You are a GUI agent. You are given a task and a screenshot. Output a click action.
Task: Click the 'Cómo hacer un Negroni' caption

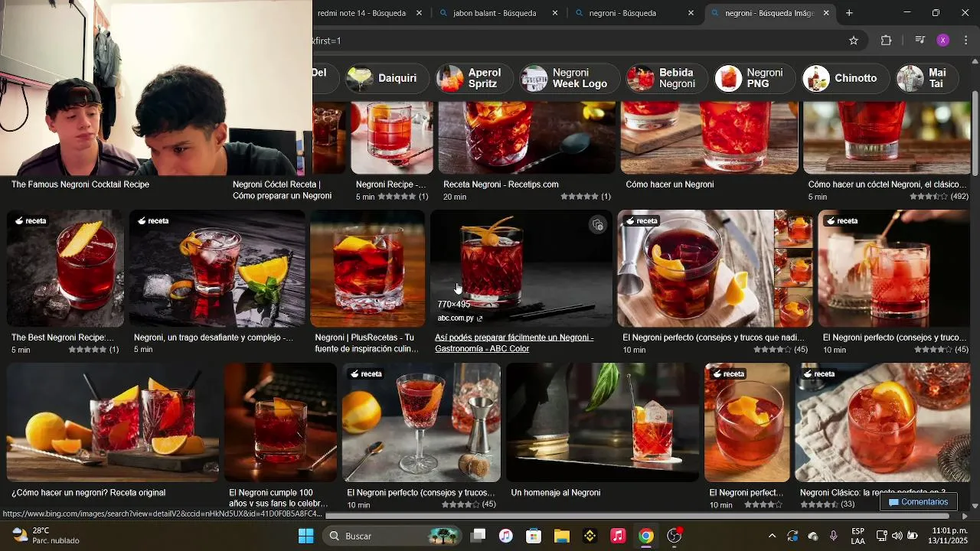pyautogui.click(x=669, y=184)
